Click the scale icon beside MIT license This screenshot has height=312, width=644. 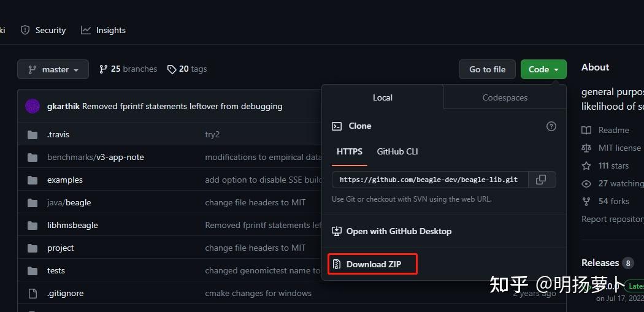(586, 148)
